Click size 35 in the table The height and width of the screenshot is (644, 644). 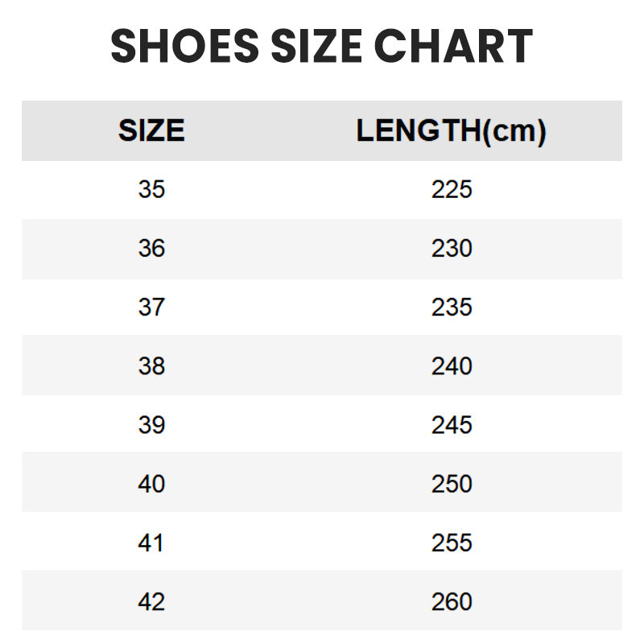(151, 190)
